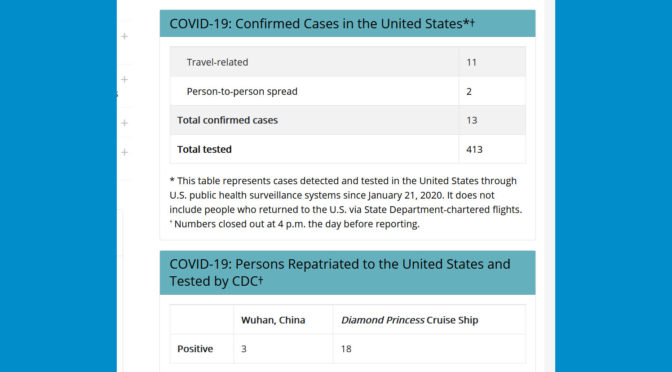Click the Total tested row label
The width and height of the screenshot is (672, 372).
click(x=204, y=150)
